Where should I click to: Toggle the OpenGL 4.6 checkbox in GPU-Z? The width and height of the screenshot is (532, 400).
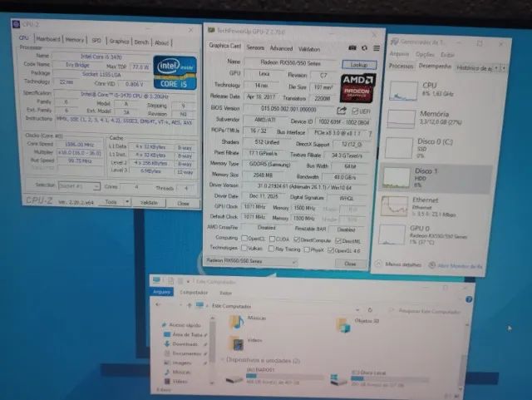click(x=331, y=250)
